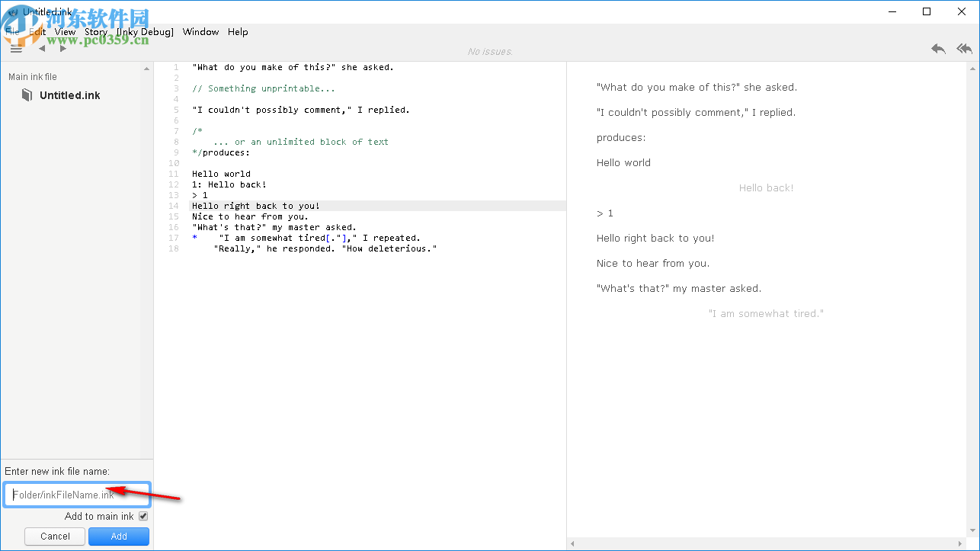The width and height of the screenshot is (980, 551).
Task: Open the Window menu
Action: coord(201,32)
